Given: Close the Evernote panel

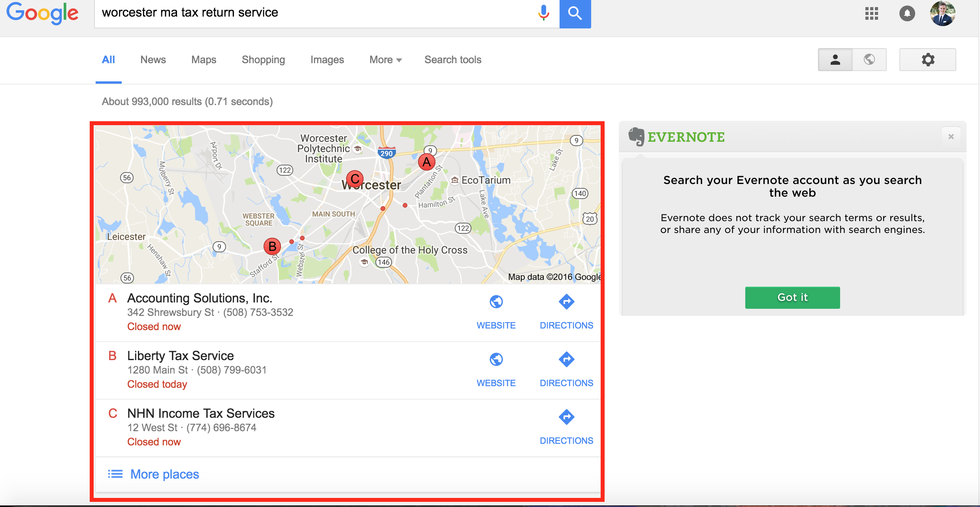Looking at the screenshot, I should coord(951,137).
